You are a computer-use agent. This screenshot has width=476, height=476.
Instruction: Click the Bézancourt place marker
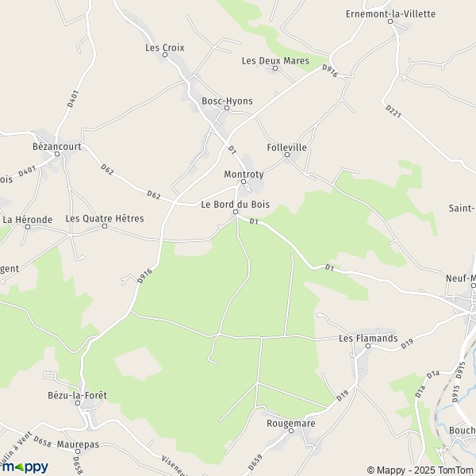point(57,154)
